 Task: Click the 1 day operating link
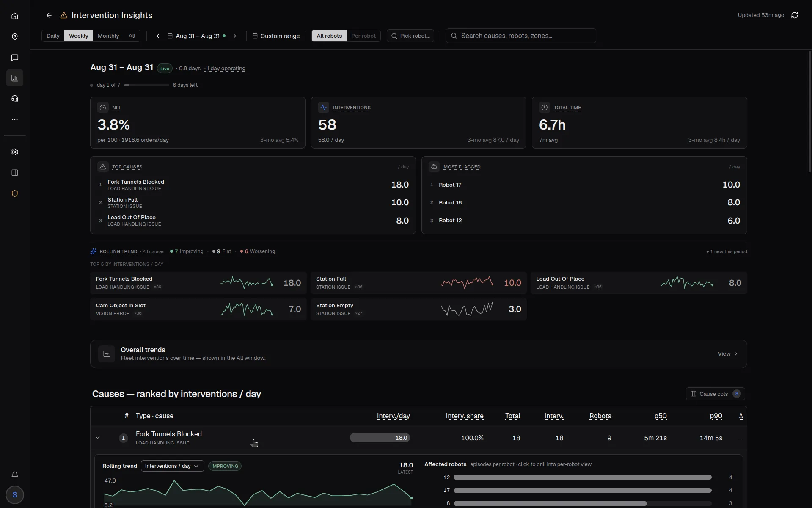click(x=226, y=69)
